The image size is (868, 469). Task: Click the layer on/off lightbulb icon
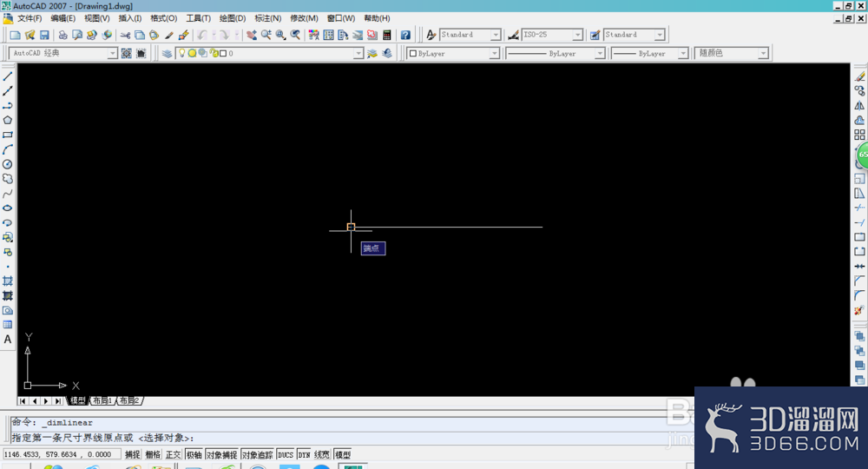[x=181, y=53]
